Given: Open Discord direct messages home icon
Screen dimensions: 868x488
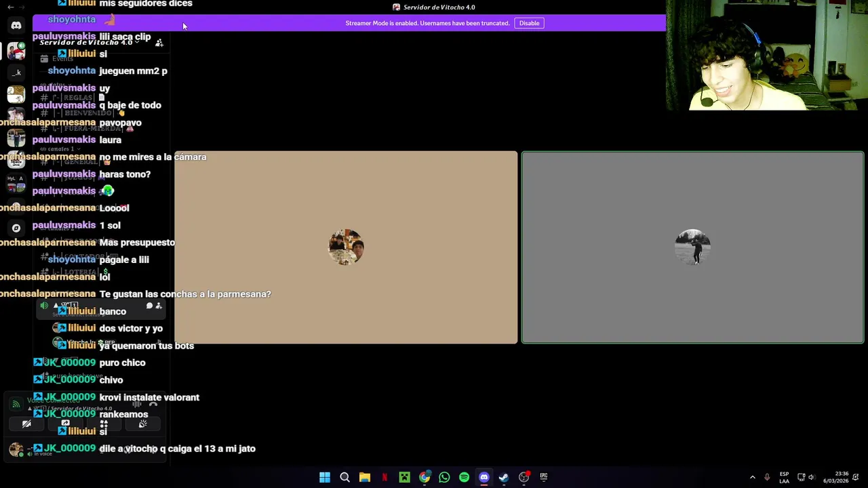Looking at the screenshot, I should pos(16,26).
